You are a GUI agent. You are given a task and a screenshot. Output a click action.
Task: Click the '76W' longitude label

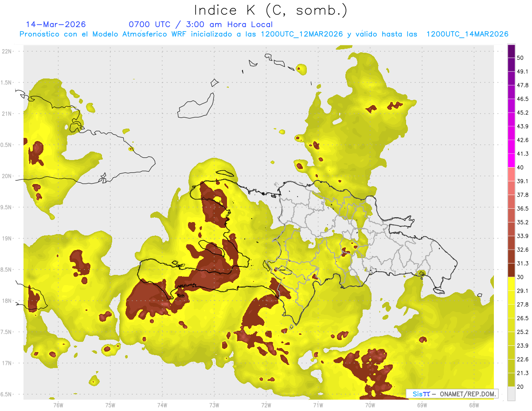point(58,405)
